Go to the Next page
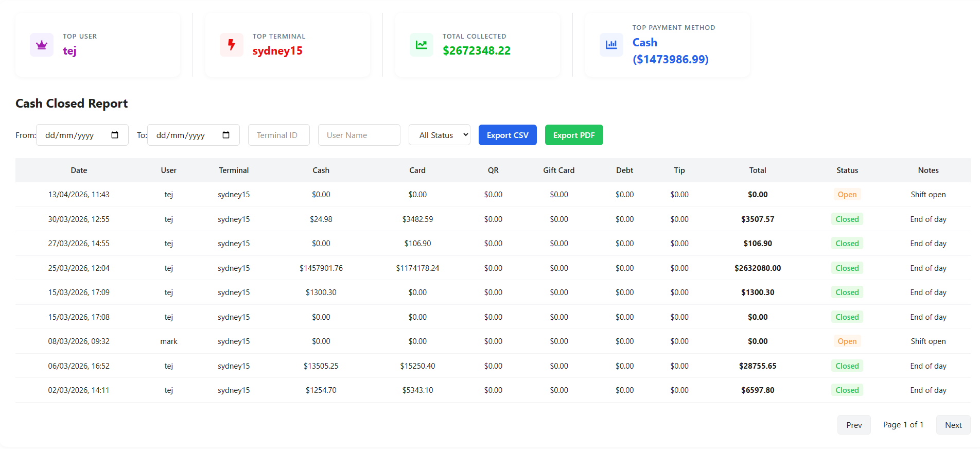This screenshot has height=449, width=980. click(x=953, y=425)
